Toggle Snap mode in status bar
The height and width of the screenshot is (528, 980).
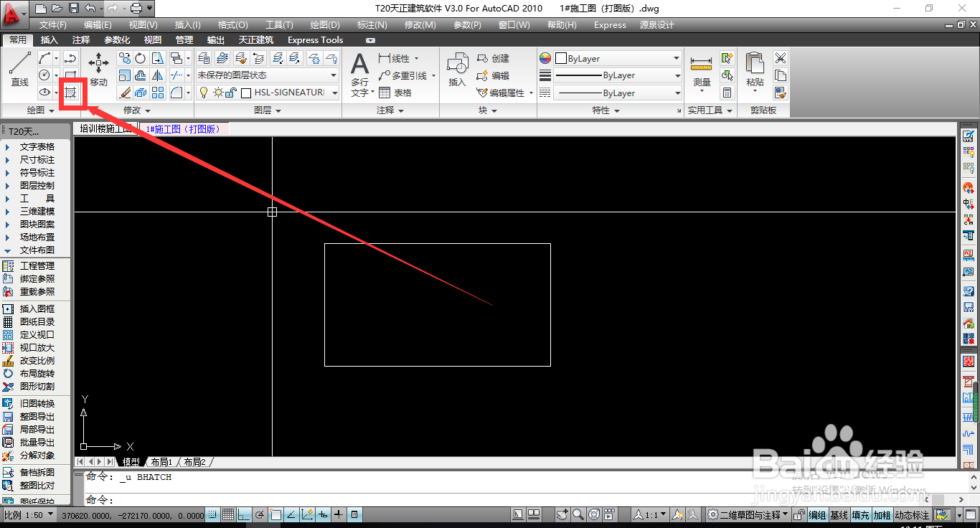coord(212,514)
